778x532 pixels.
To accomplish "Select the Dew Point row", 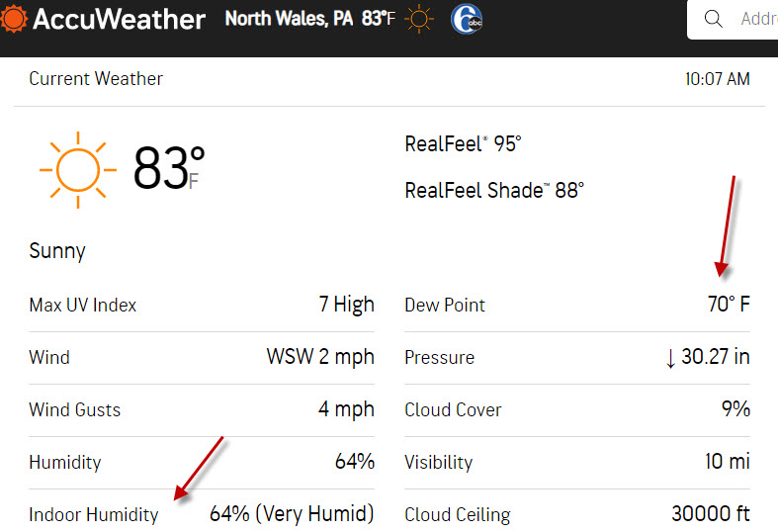I will [577, 305].
